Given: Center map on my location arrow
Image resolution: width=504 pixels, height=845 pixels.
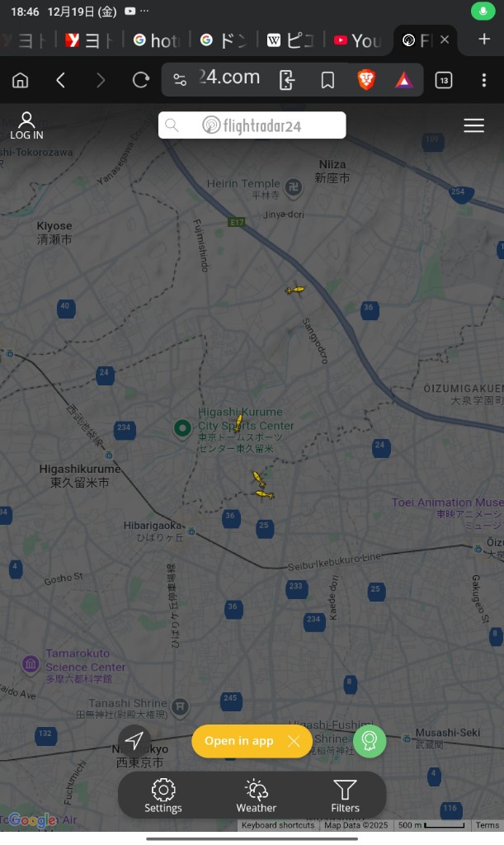Looking at the screenshot, I should click(x=134, y=740).
